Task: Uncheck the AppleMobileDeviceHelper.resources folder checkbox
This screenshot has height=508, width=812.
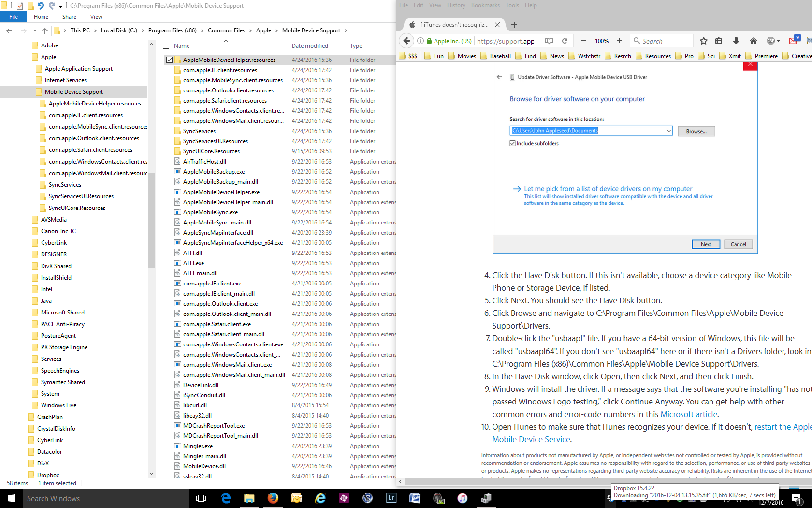Action: [169, 60]
